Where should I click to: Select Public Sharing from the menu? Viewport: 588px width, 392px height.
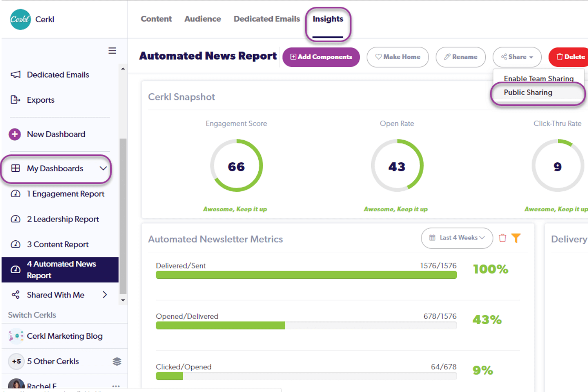click(x=528, y=93)
